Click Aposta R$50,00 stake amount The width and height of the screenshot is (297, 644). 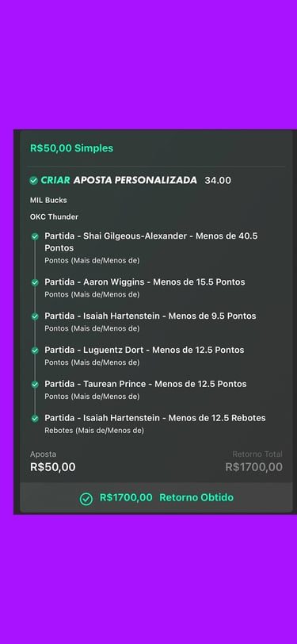53,467
